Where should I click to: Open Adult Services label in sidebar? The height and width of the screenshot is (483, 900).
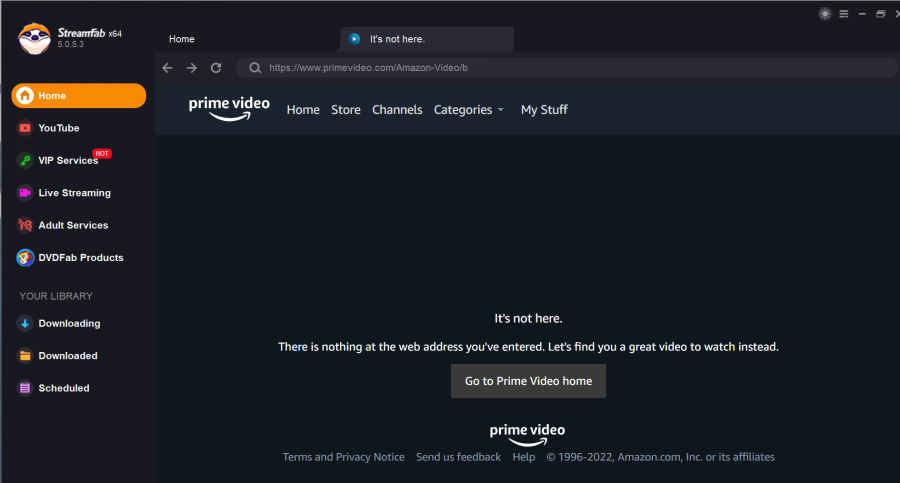[73, 225]
